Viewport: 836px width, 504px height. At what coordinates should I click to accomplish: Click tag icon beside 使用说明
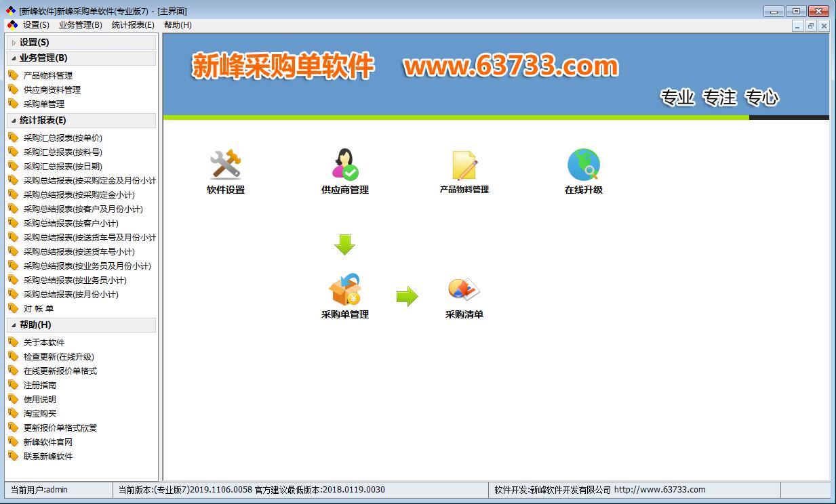[x=13, y=399]
